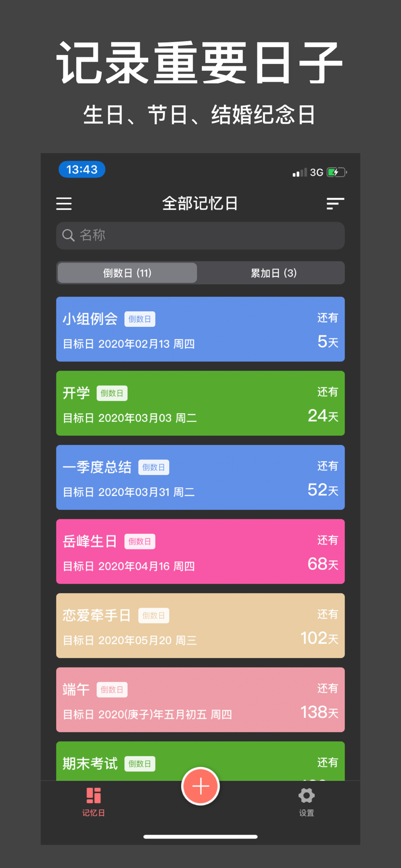Tap the sort filter icon
The height and width of the screenshot is (868, 401).
tap(335, 204)
